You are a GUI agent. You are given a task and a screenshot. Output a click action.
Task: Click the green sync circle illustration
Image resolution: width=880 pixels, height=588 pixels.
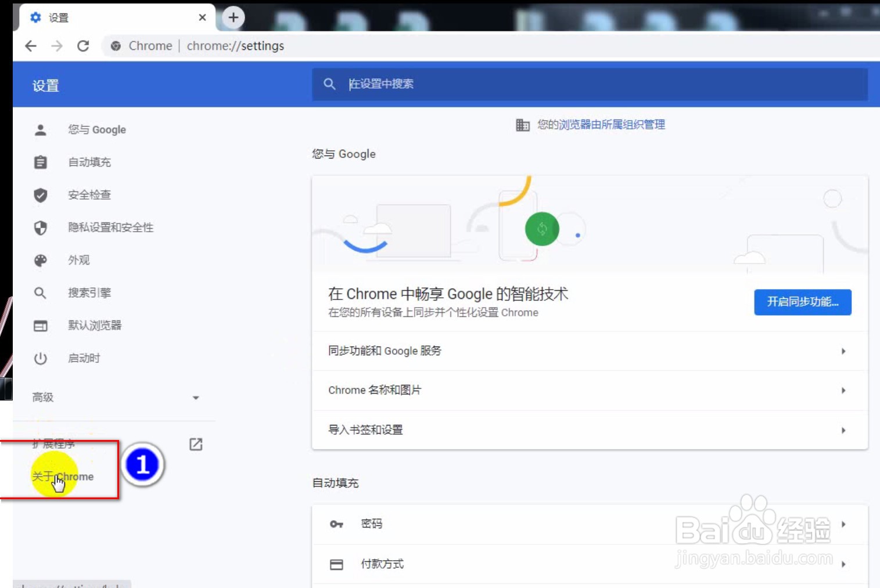click(542, 229)
